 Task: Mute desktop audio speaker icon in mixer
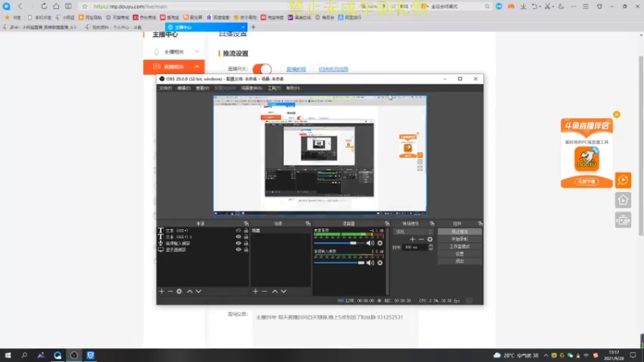370,243
